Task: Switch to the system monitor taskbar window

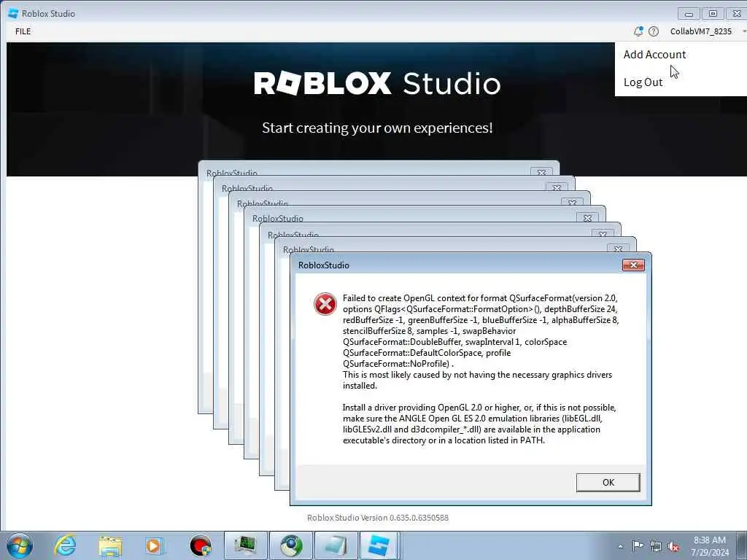Action: coord(245,545)
